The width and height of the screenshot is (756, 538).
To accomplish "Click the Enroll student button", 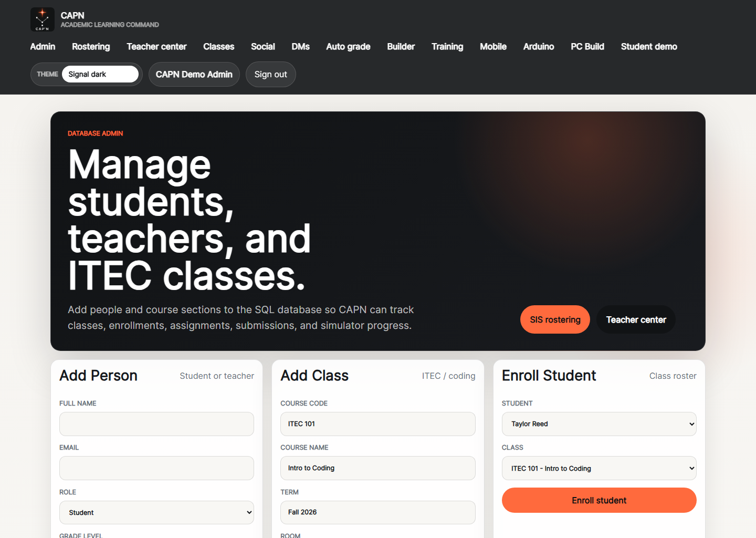I will click(x=599, y=500).
